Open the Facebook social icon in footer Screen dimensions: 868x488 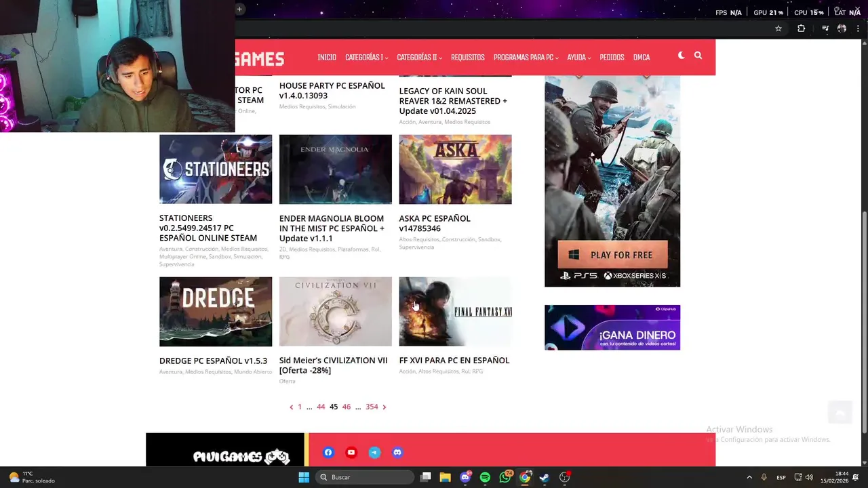click(x=328, y=452)
